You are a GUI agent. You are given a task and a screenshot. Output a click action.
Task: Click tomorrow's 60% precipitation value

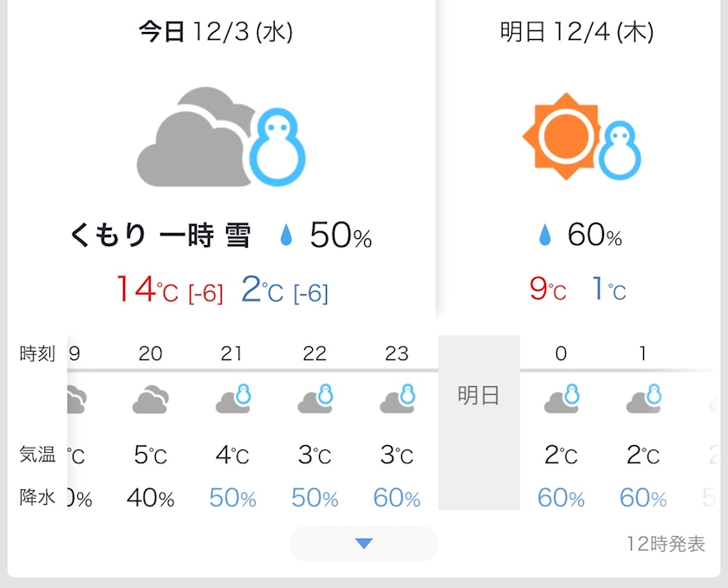[x=595, y=235]
